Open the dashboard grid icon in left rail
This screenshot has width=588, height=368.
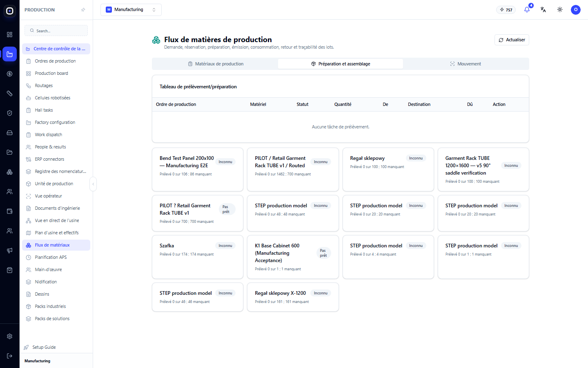click(x=9, y=35)
